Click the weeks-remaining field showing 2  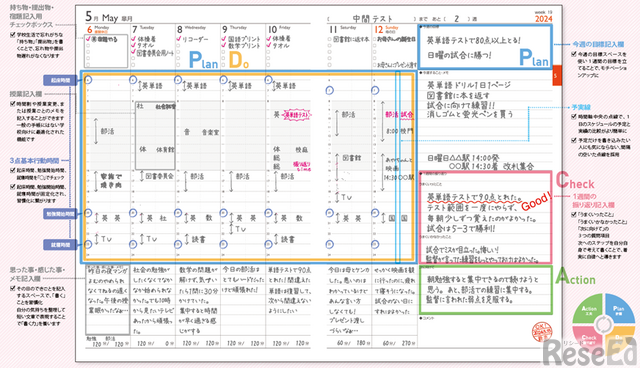tap(457, 19)
